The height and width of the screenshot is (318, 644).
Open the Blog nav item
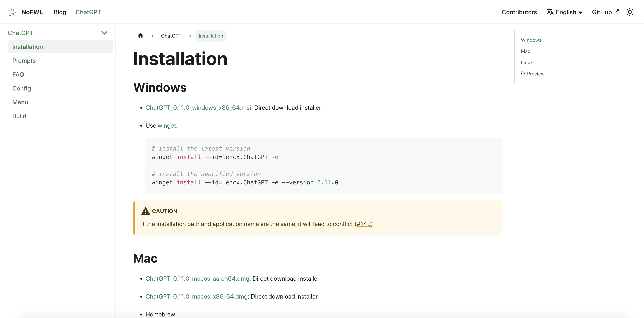(x=60, y=12)
